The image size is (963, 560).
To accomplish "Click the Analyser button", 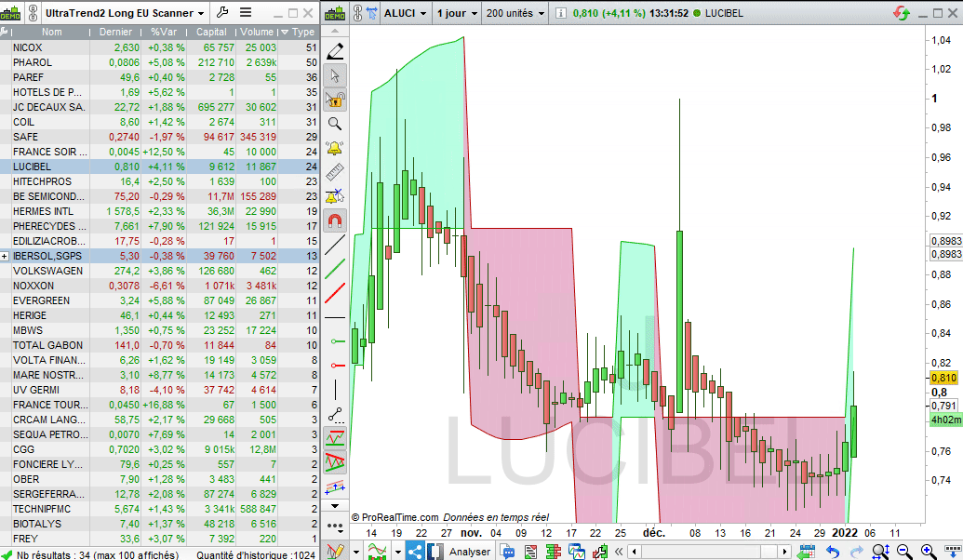I will (x=469, y=552).
